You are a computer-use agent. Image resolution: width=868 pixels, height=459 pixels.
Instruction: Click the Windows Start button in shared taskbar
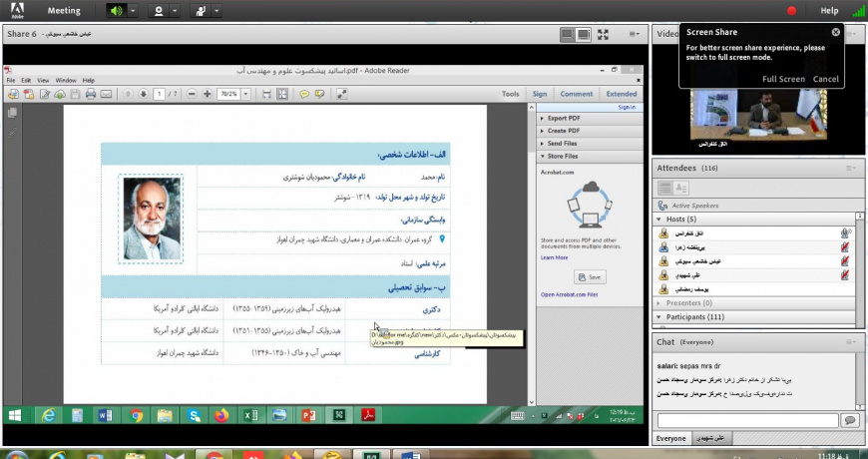click(x=14, y=415)
